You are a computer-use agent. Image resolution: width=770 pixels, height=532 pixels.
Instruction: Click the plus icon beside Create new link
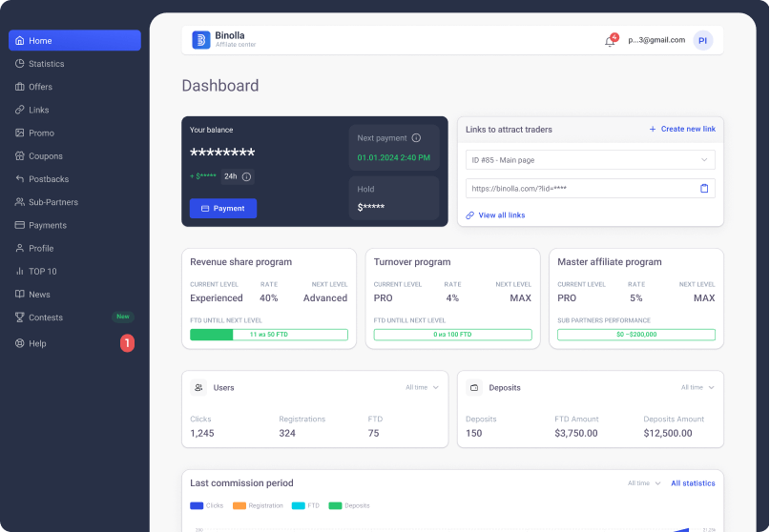[x=653, y=129]
